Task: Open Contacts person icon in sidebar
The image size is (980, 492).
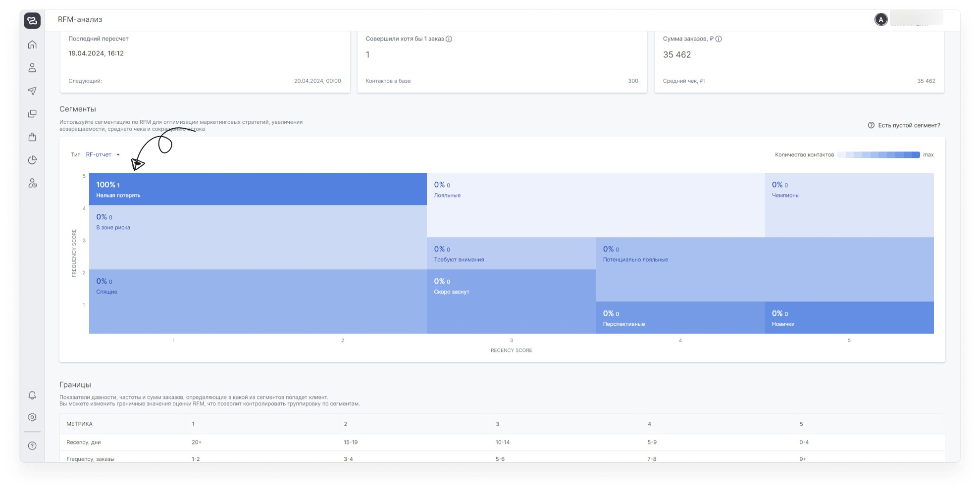Action: (x=32, y=67)
